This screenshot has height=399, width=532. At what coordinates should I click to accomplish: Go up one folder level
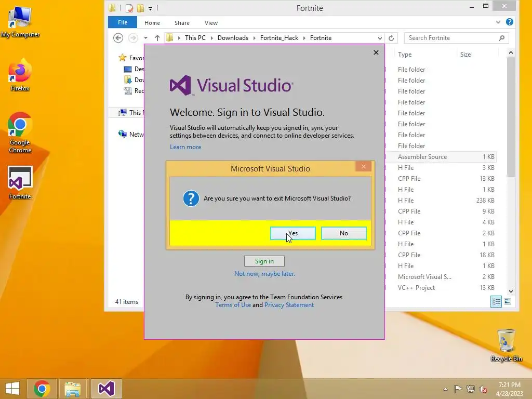157,38
